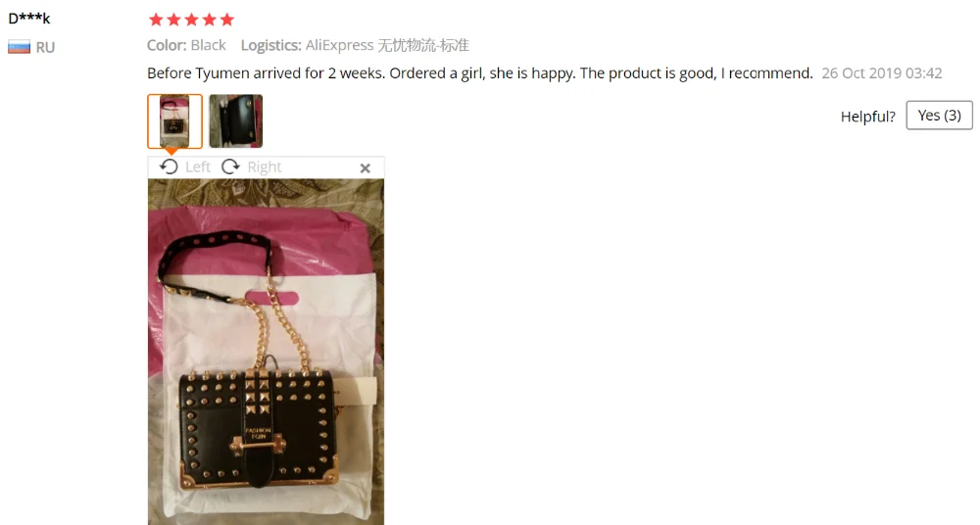
Task: Mark review helpful with Yes (3)
Action: pyautogui.click(x=940, y=115)
